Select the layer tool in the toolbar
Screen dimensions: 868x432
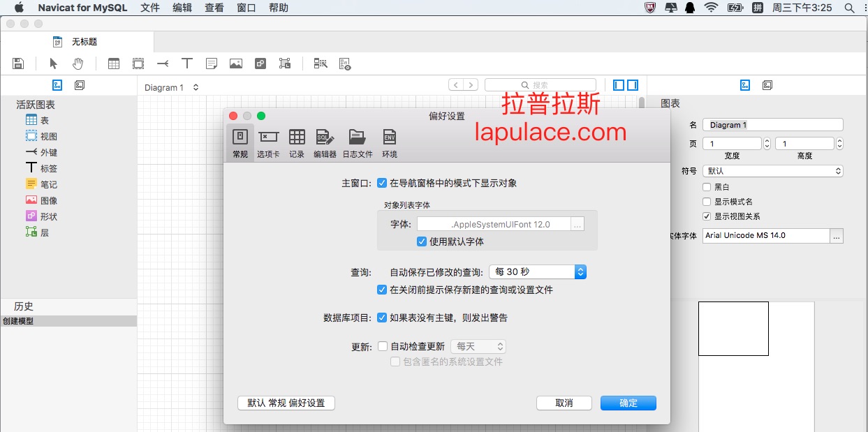tap(285, 64)
